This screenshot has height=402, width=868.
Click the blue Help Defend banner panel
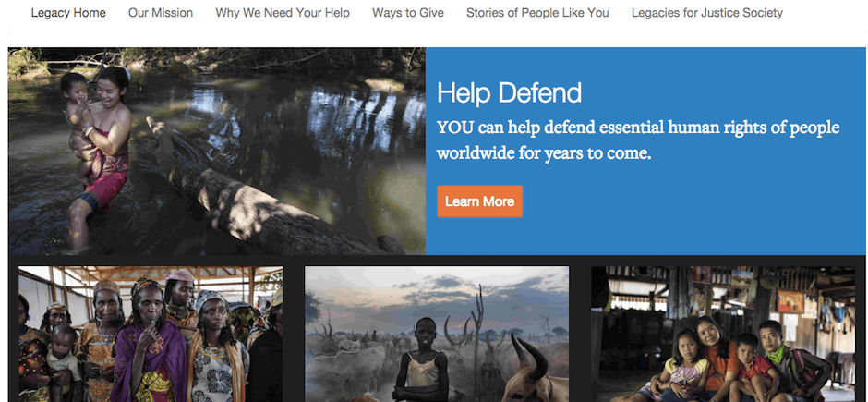click(645, 152)
